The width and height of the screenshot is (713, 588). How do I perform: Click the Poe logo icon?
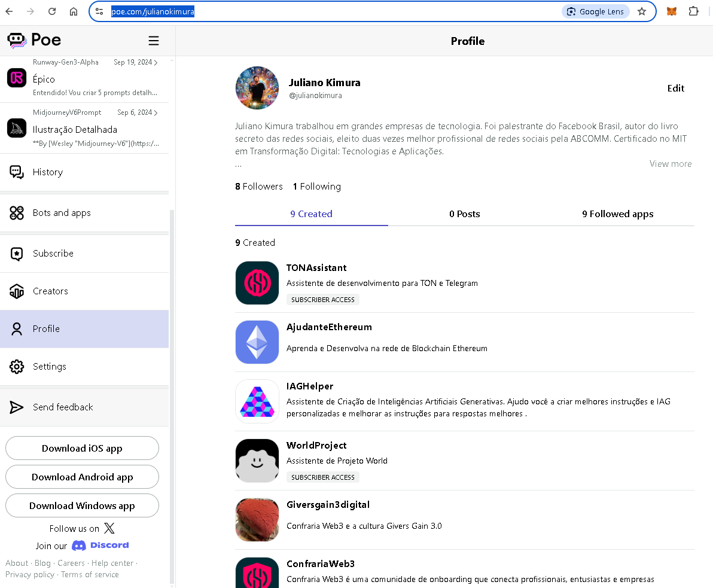(17, 41)
